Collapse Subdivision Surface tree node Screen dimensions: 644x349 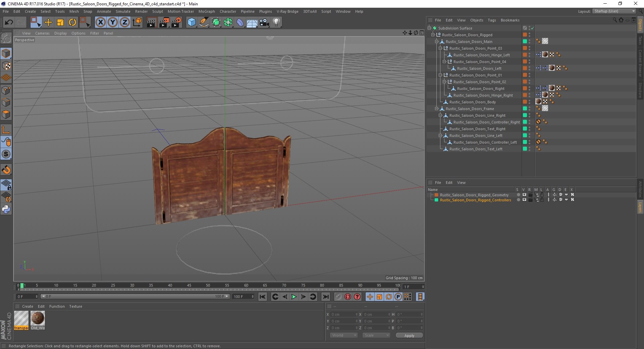[x=429, y=28]
